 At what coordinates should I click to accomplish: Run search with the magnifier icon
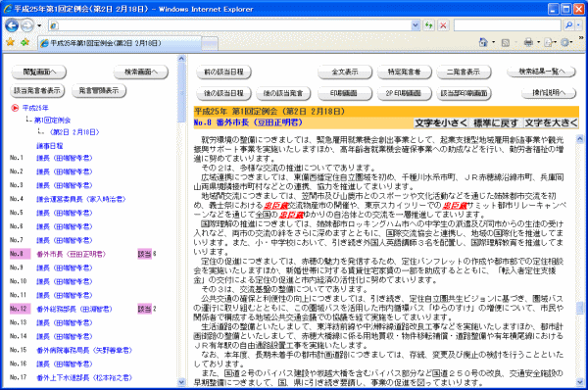(x=568, y=25)
